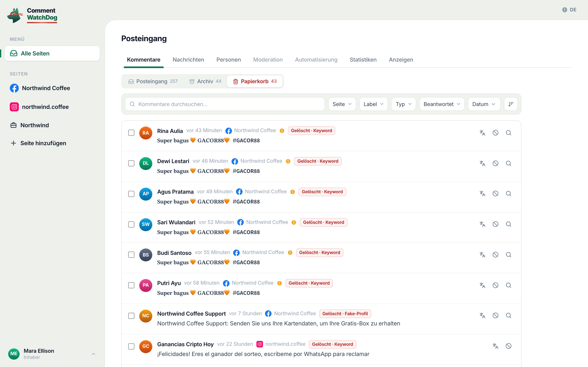Block user Dewi Lestari via ban icon

(496, 163)
